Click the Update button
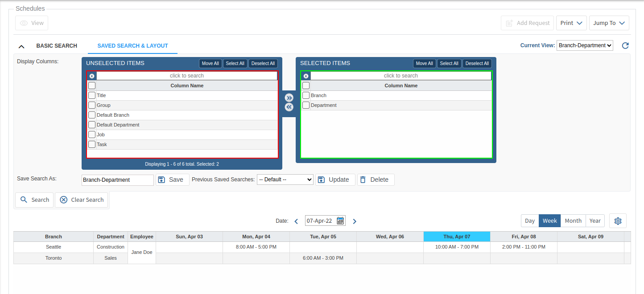 pyautogui.click(x=335, y=180)
